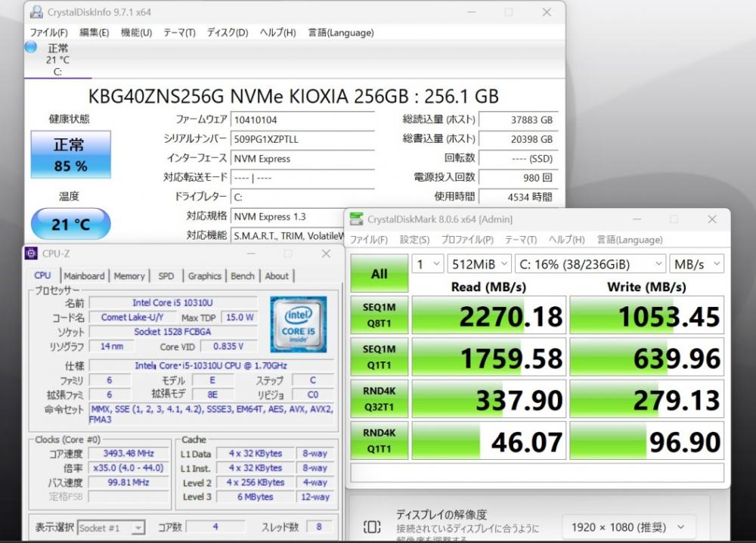Click the Intel Core i5 logo badge
Viewport: 756px width, 543px height.
pyautogui.click(x=299, y=324)
